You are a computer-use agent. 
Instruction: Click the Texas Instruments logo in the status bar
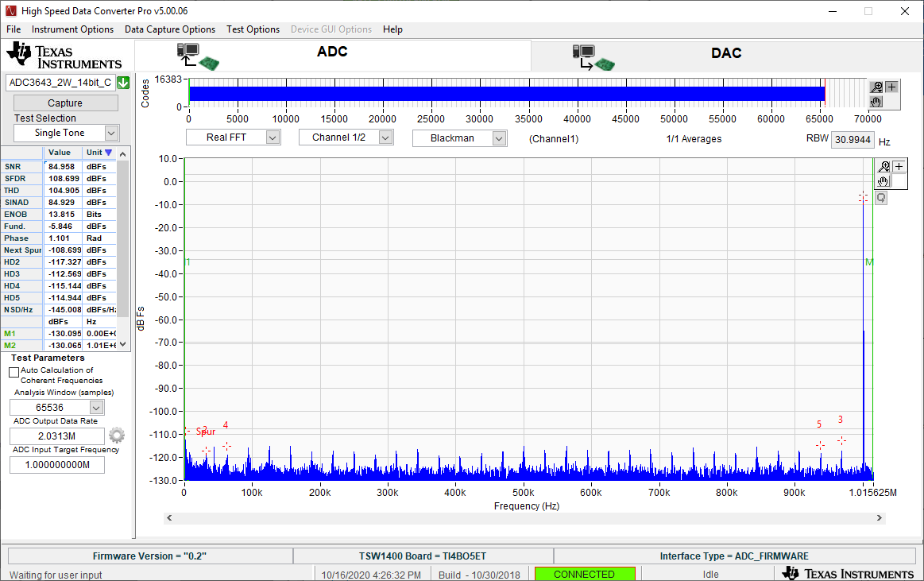click(849, 573)
